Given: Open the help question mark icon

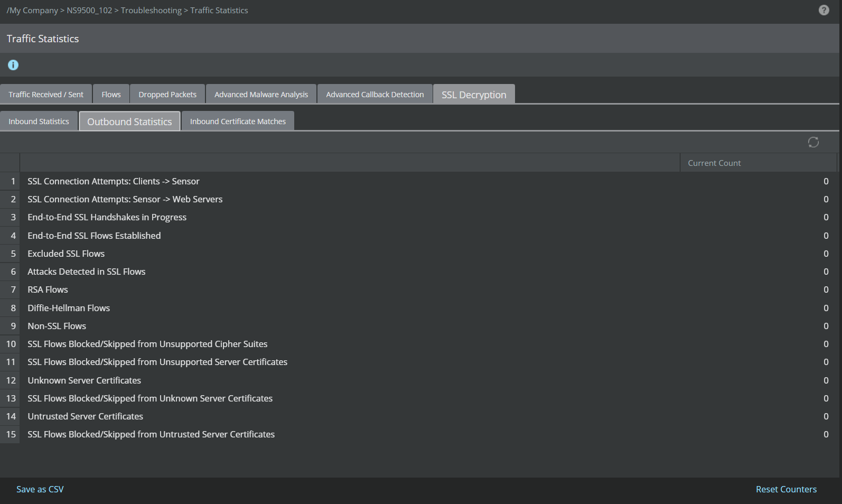Looking at the screenshot, I should [824, 10].
